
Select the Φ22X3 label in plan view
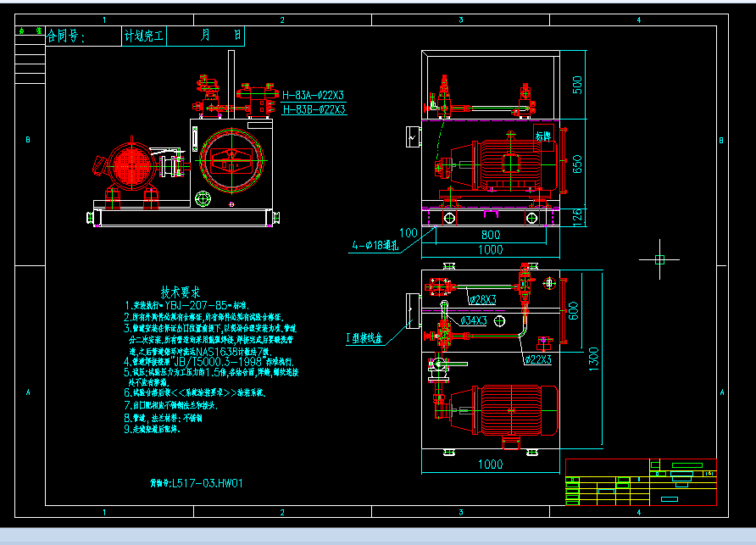pos(538,359)
